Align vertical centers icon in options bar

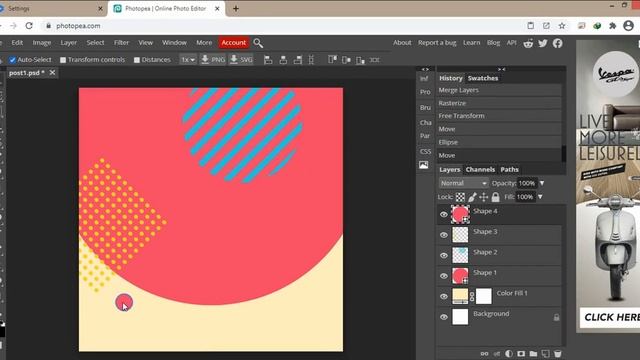(x=346, y=60)
